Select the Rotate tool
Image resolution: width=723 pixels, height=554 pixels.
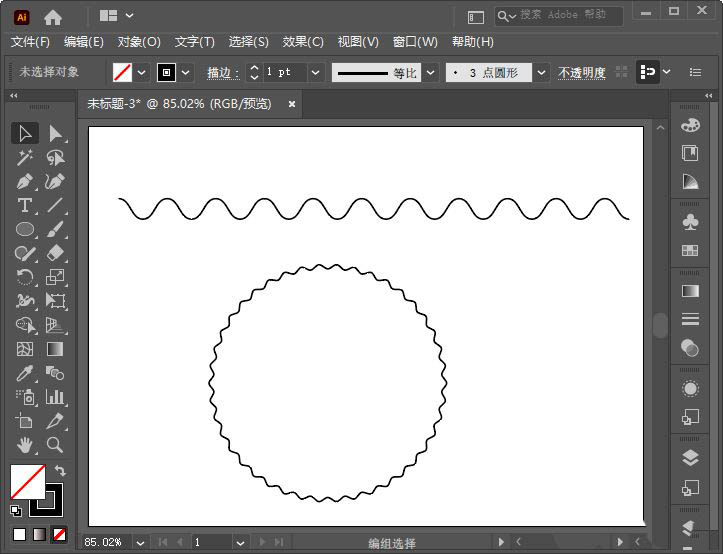coord(25,277)
